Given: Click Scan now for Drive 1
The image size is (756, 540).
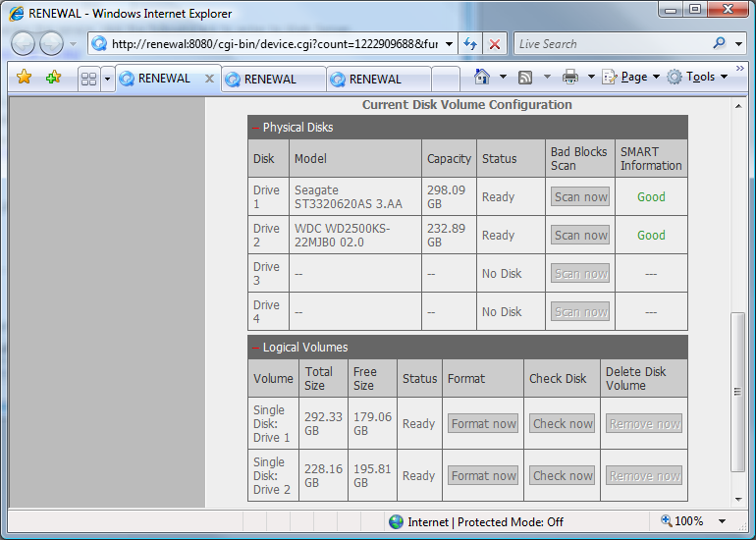Looking at the screenshot, I should coord(580,197).
